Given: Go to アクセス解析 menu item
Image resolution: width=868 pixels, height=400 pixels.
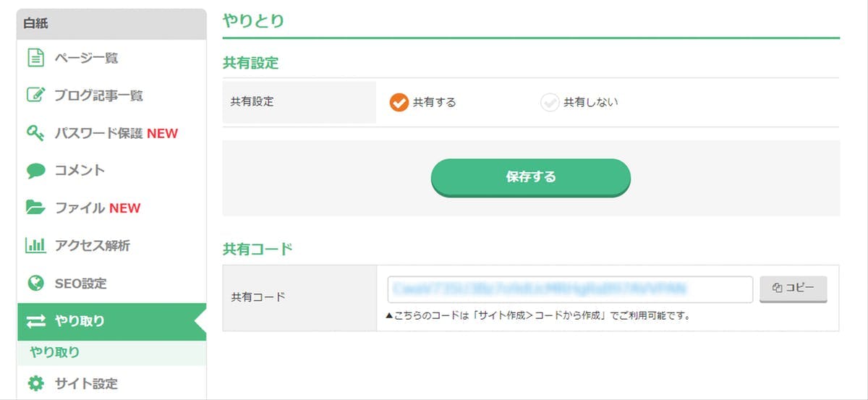Looking at the screenshot, I should pyautogui.click(x=93, y=246).
